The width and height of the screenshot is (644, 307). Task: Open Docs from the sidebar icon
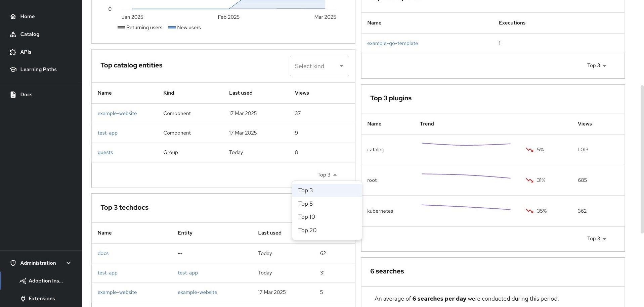pyautogui.click(x=13, y=94)
